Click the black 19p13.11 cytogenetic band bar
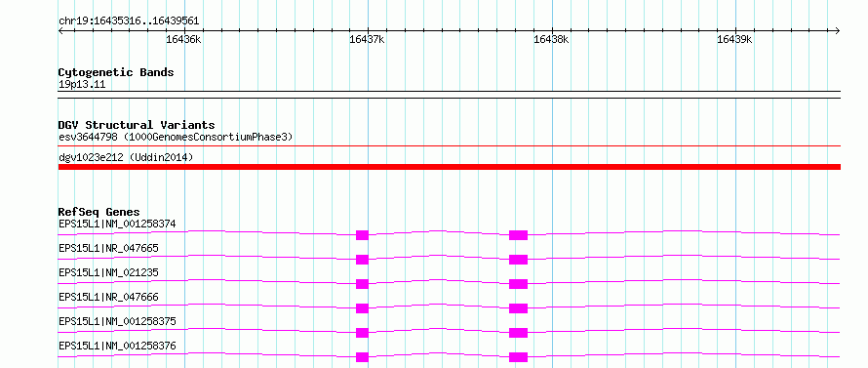The width and height of the screenshot is (868, 368). tap(450, 95)
